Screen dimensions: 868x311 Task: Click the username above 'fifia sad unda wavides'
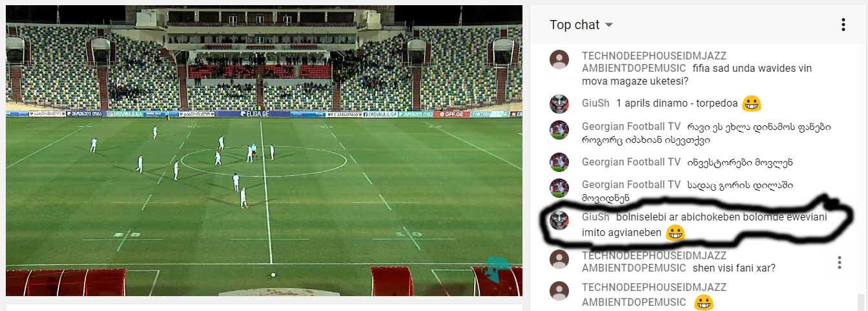[654, 61]
